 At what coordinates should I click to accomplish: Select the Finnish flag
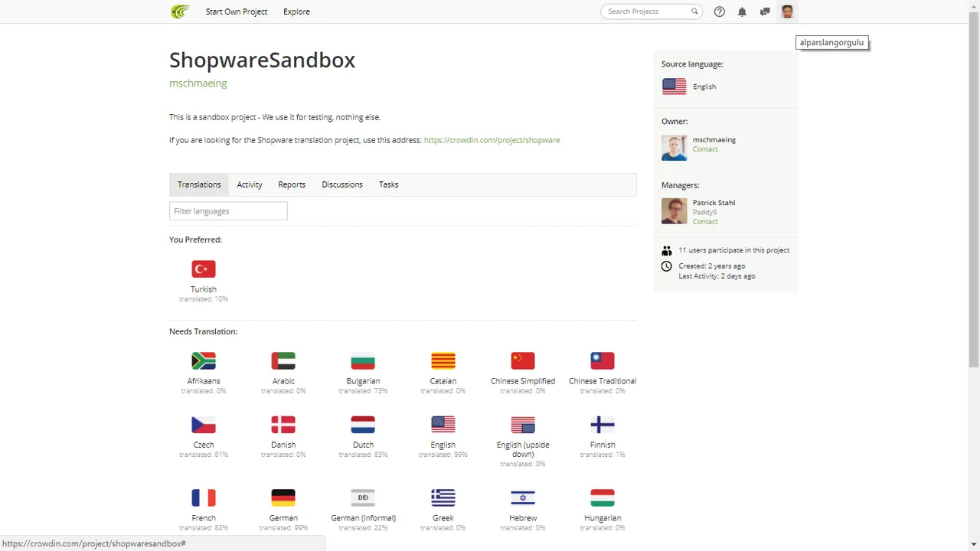click(x=603, y=425)
